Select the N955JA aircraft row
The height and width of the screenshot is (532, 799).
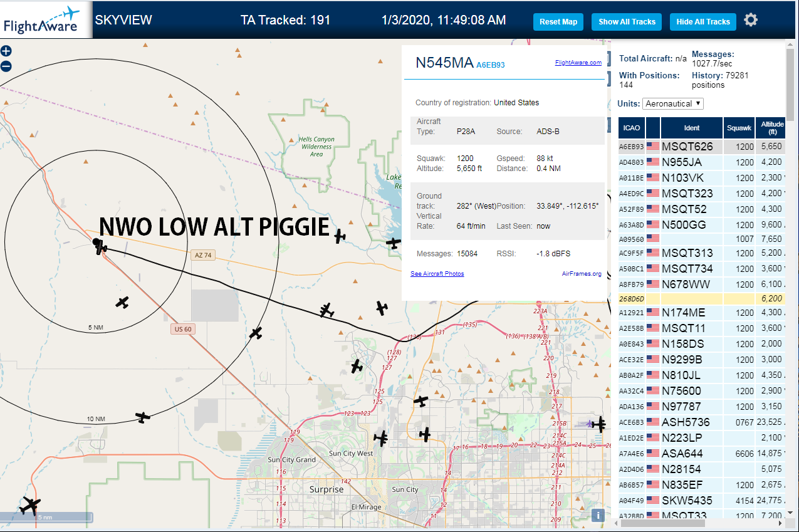(x=702, y=162)
